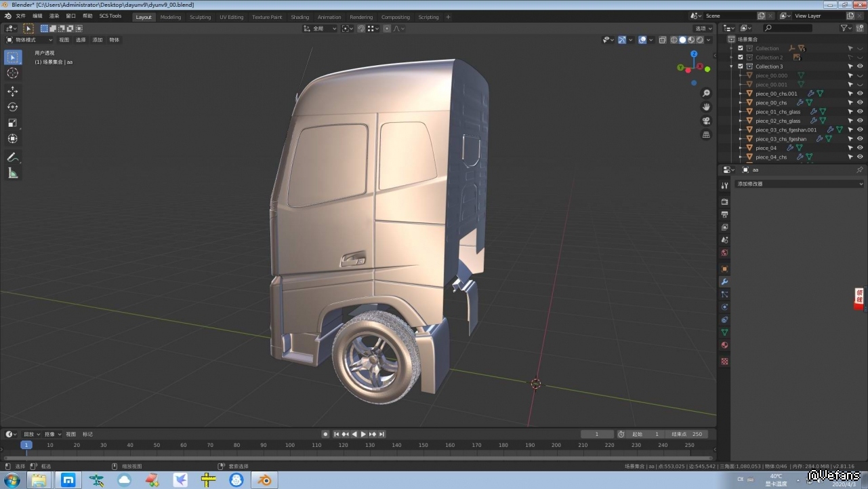Open the object mode dropdown (物体模式)
This screenshot has width=868, height=489.
30,40
